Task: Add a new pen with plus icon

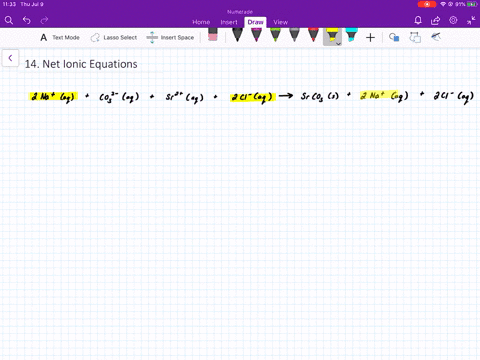Action: coord(370,37)
